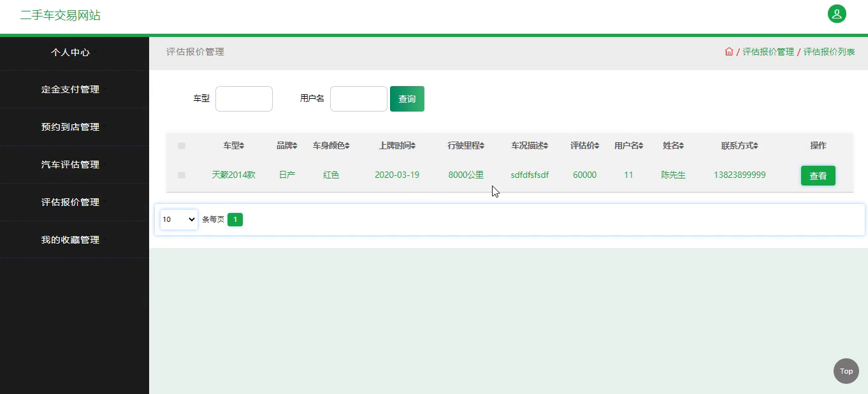Sort by 行驶里程 column arrows
Viewport: 868px width, 394px height.
click(x=482, y=146)
